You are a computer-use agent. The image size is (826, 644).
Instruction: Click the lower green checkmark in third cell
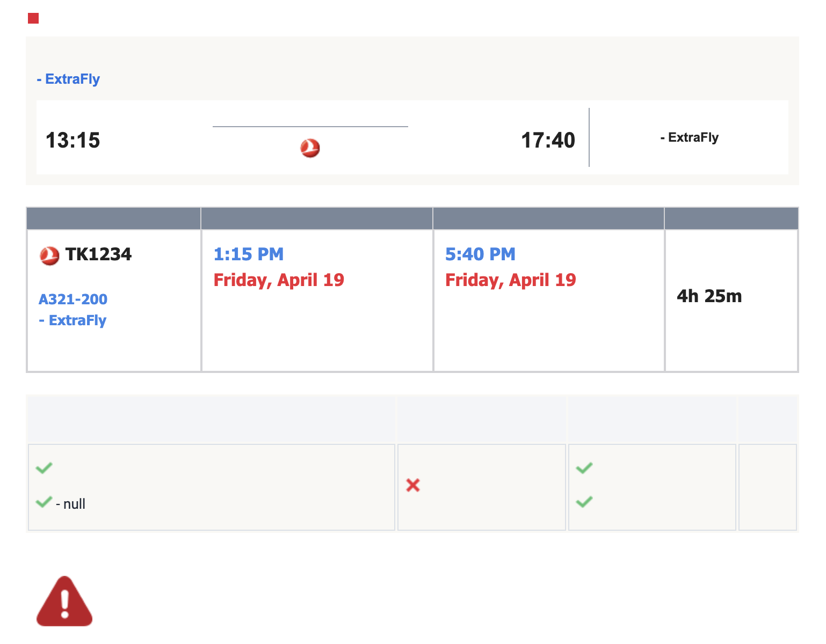tap(584, 502)
